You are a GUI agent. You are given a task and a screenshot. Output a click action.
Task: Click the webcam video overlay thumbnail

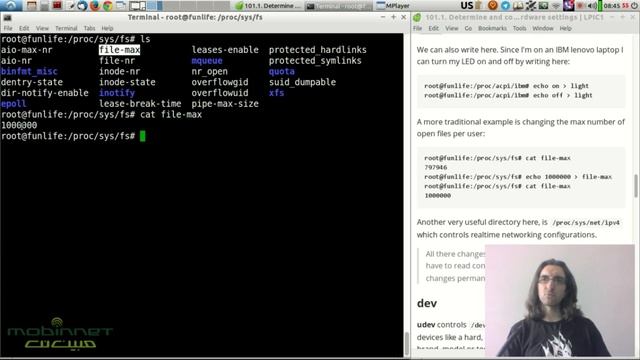click(560, 301)
